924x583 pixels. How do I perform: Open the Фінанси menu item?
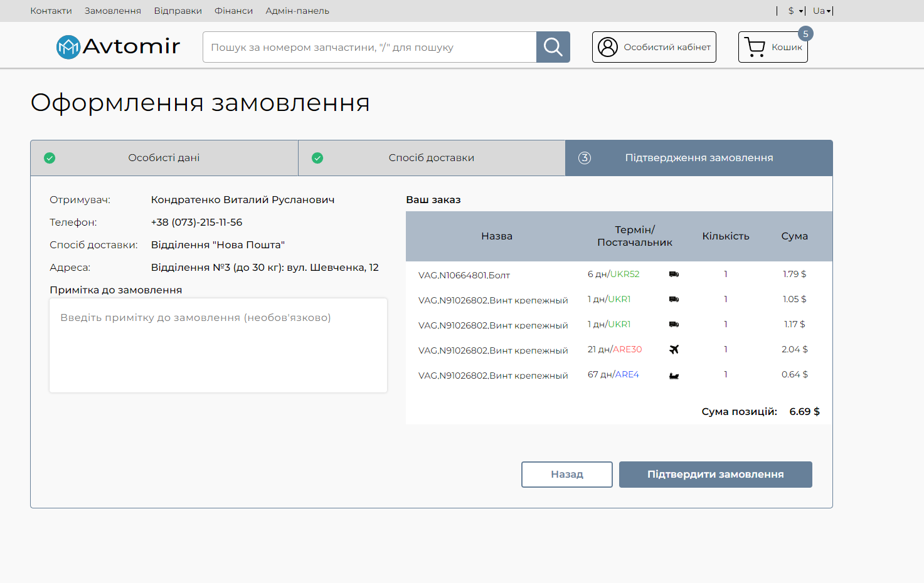point(234,11)
